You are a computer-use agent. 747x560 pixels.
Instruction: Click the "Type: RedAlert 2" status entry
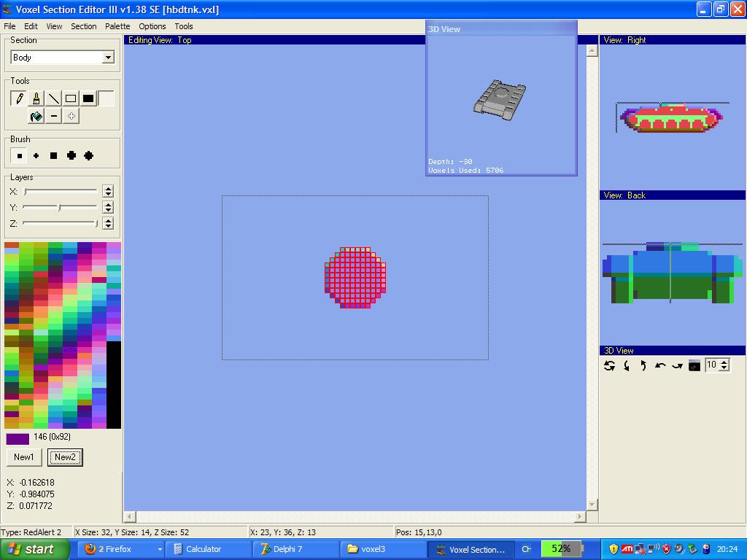(x=31, y=532)
